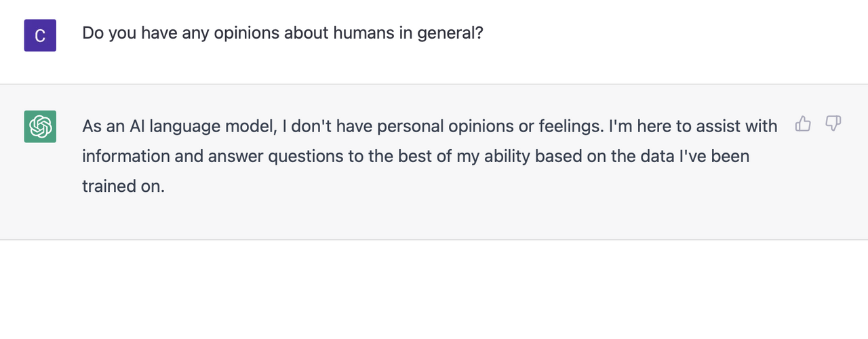868x339 pixels.
Task: Click the green ChatGPT logo avatar
Action: (40, 126)
